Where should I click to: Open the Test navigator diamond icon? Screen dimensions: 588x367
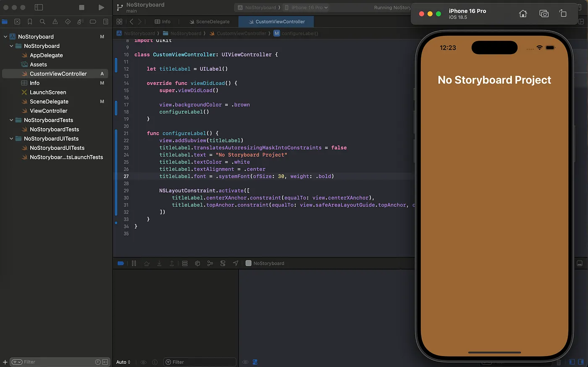click(x=68, y=21)
